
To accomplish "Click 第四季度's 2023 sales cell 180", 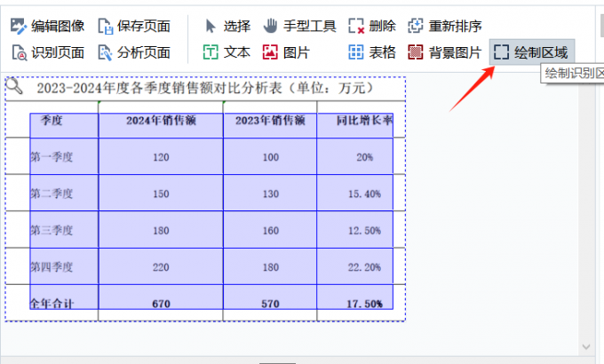I will pyautogui.click(x=270, y=266).
